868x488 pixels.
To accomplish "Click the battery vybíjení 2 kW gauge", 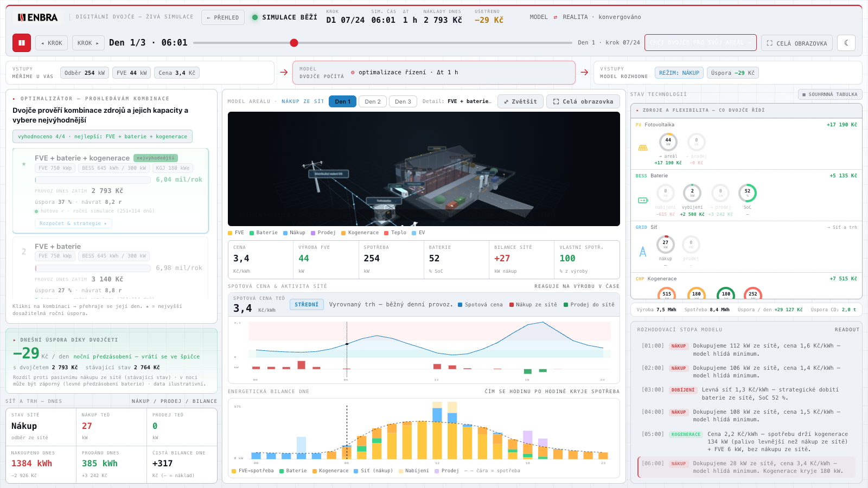I will coord(692,193).
